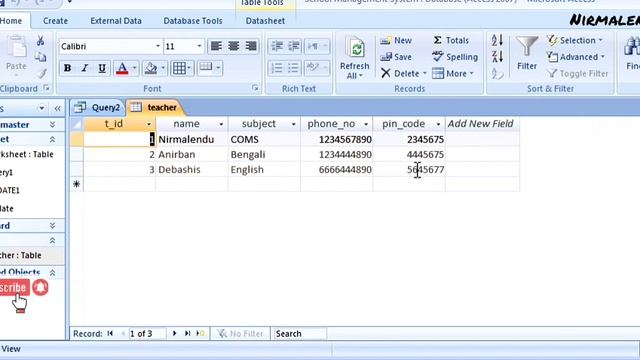
Task: Open the Datasheet ribbon tab
Action: coord(265,21)
